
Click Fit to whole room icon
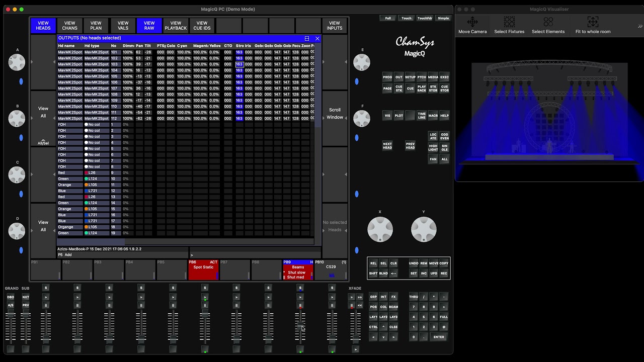pos(593,25)
